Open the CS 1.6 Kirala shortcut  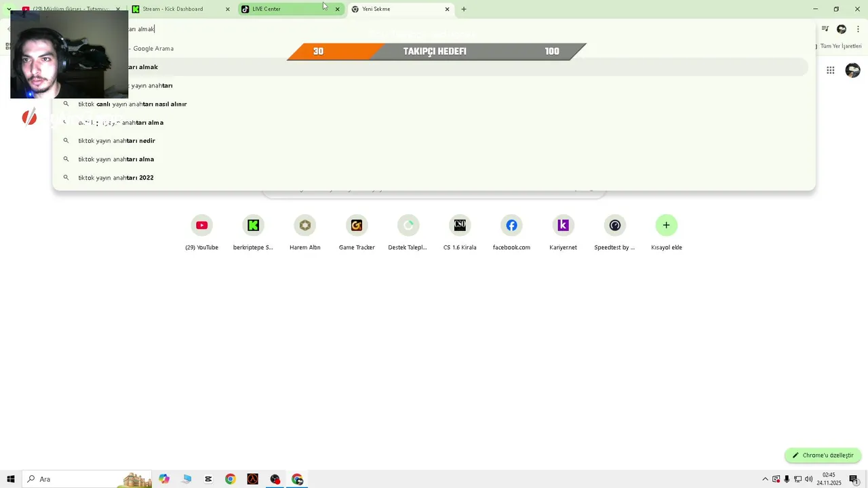pos(460,232)
